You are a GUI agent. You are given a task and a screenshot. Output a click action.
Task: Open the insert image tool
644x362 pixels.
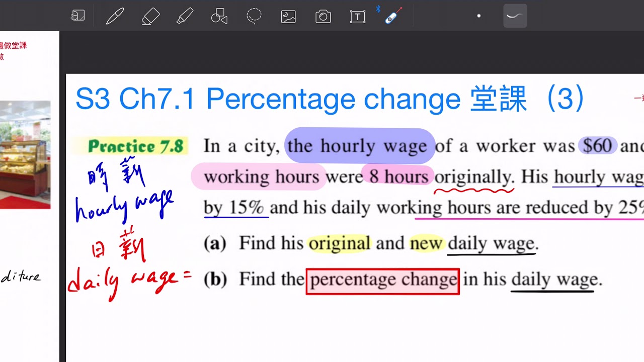(288, 16)
